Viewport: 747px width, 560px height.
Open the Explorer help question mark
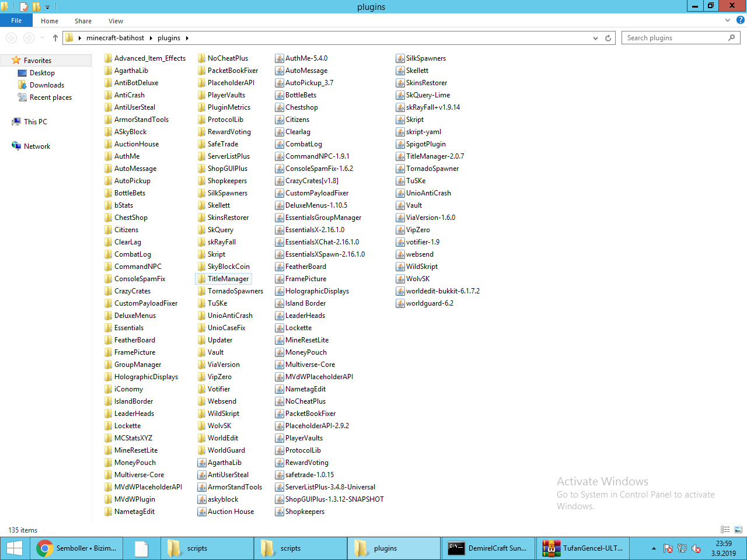click(x=741, y=20)
